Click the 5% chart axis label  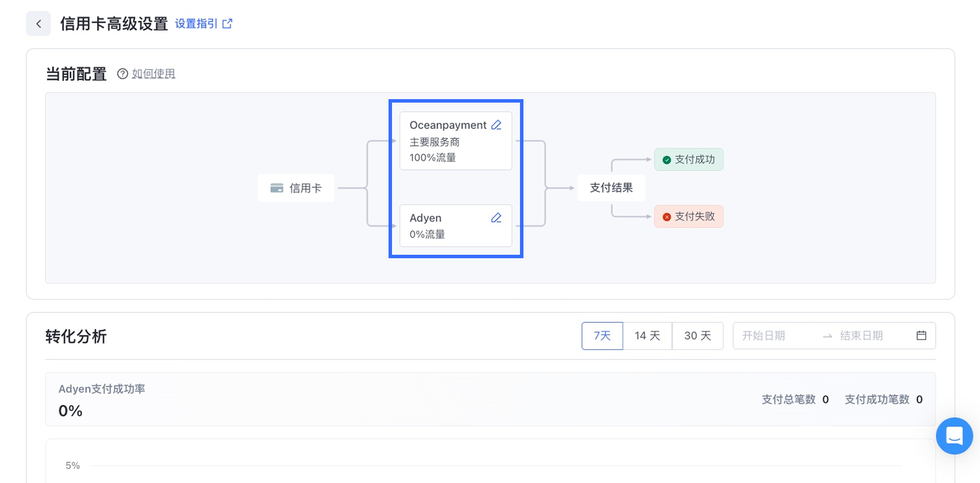coord(73,466)
